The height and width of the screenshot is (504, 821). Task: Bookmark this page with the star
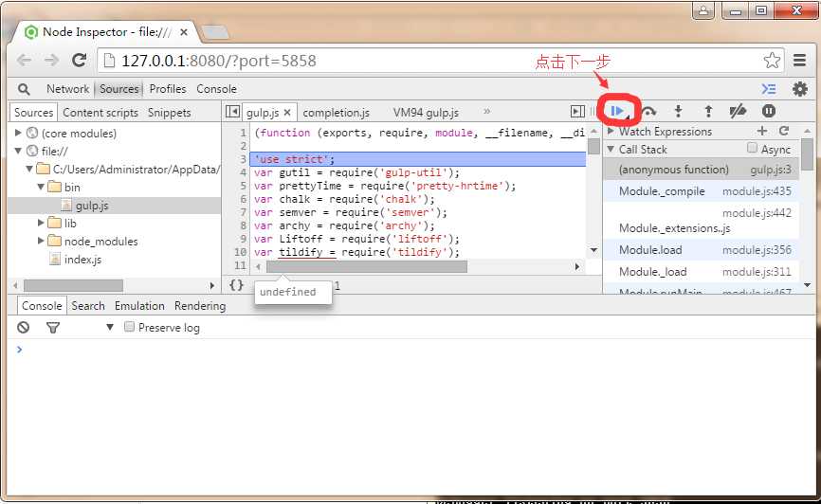pos(772,61)
